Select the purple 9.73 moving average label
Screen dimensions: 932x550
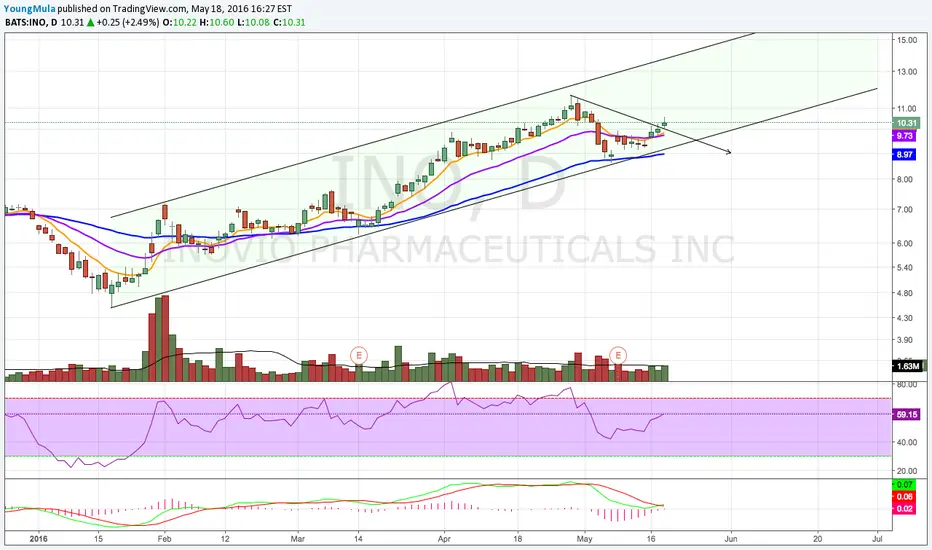[x=905, y=136]
